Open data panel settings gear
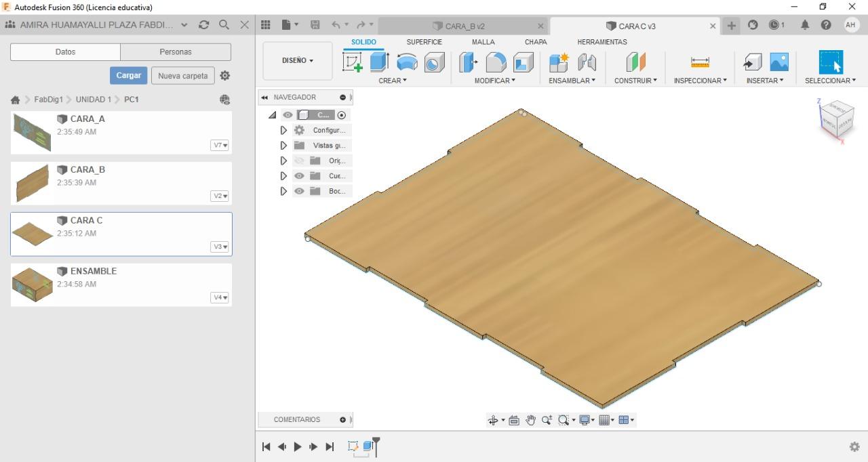This screenshot has width=868, height=462. pos(225,75)
